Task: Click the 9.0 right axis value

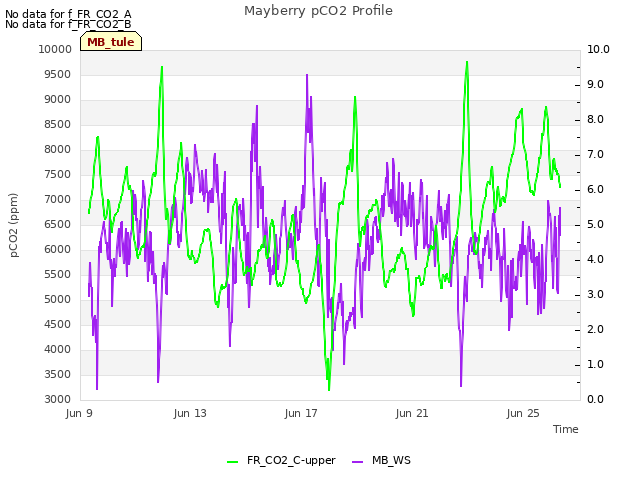Action: coord(595,84)
